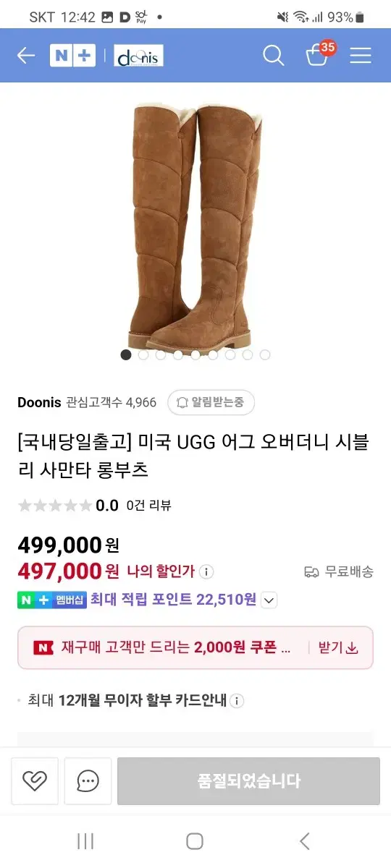The height and width of the screenshot is (868, 391).
Task: Toggle the 알림받는중 notification button
Action: (211, 403)
